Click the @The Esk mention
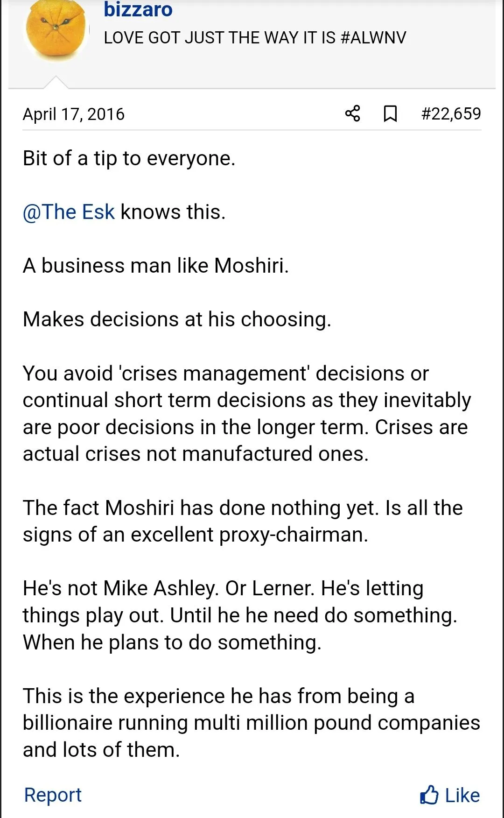The height and width of the screenshot is (818, 504). [69, 212]
